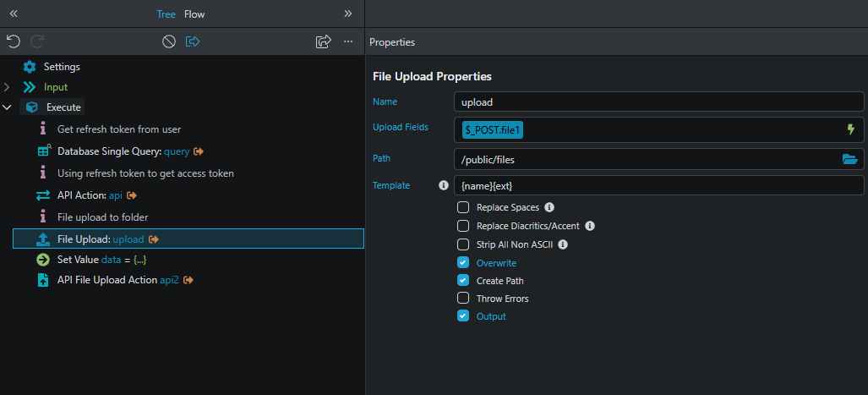Click the share/export icon in toolbar

tap(323, 41)
